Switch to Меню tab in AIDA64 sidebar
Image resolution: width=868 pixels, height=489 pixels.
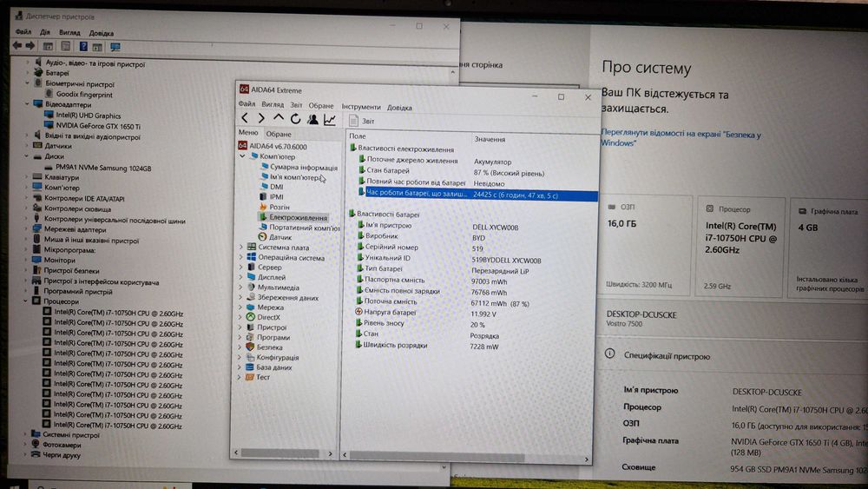click(248, 133)
